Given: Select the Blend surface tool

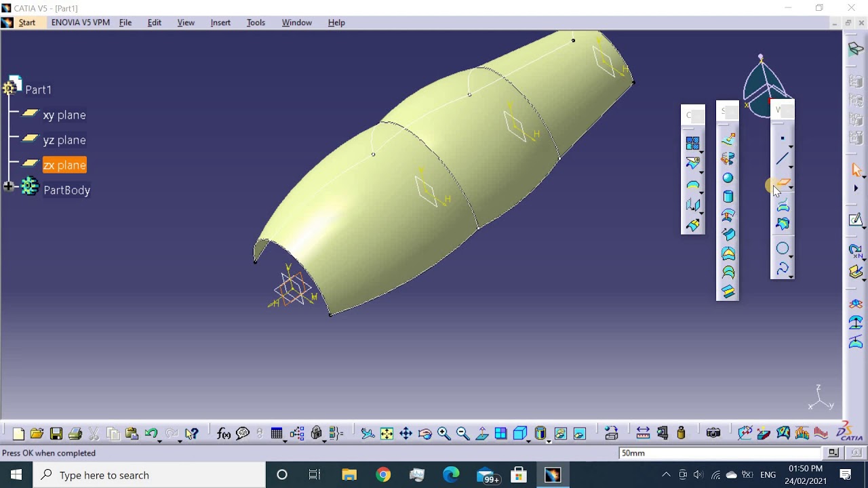Looking at the screenshot, I should (x=728, y=291).
